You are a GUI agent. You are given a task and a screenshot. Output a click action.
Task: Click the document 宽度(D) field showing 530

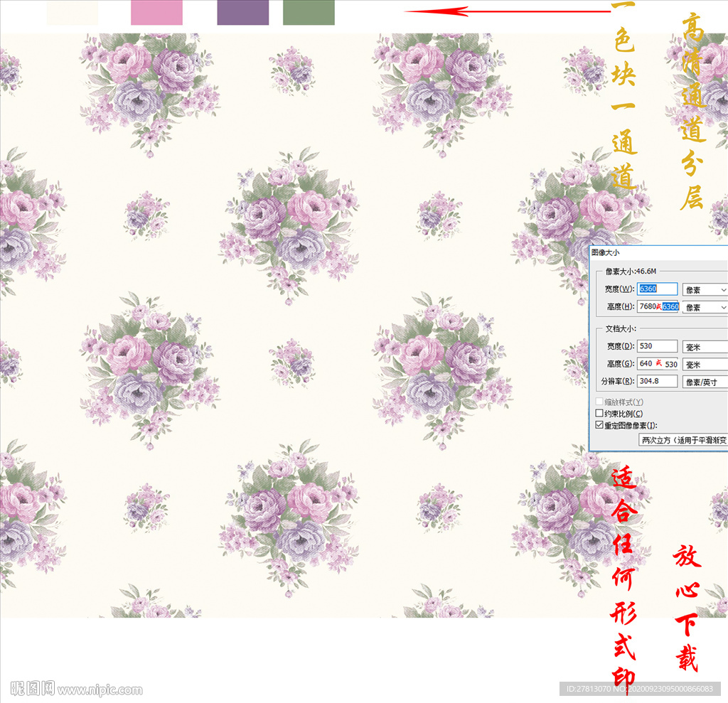click(657, 346)
